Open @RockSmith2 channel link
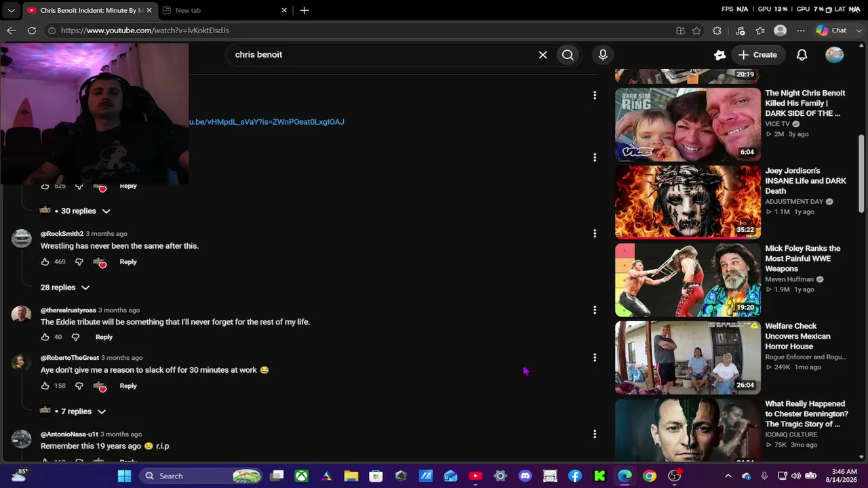Screen dimensions: 868x488 tap(62, 234)
